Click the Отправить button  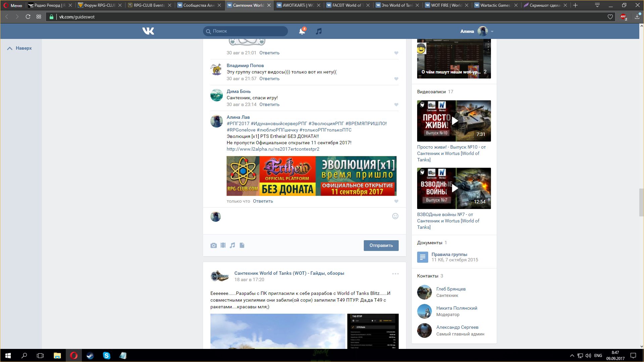click(381, 245)
